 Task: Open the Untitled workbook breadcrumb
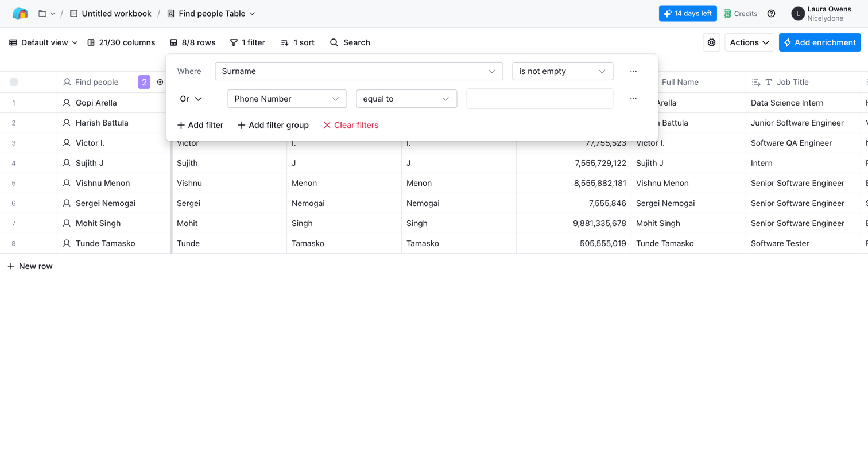tap(110, 13)
